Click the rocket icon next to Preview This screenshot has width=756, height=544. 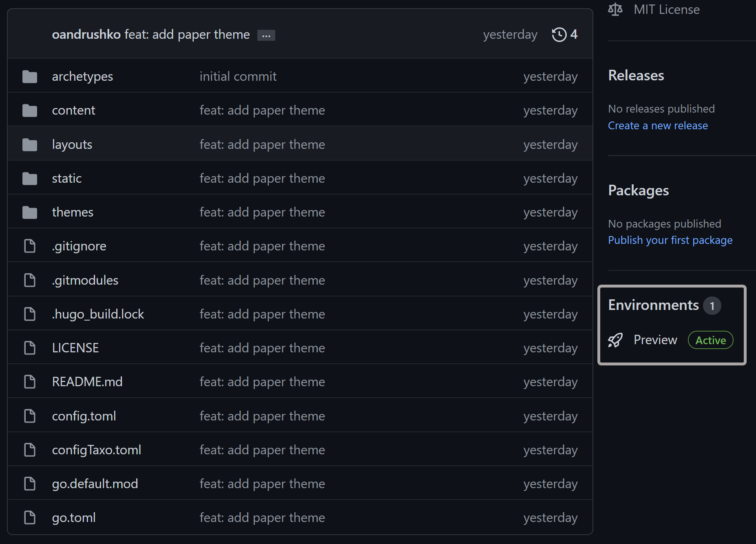(615, 340)
